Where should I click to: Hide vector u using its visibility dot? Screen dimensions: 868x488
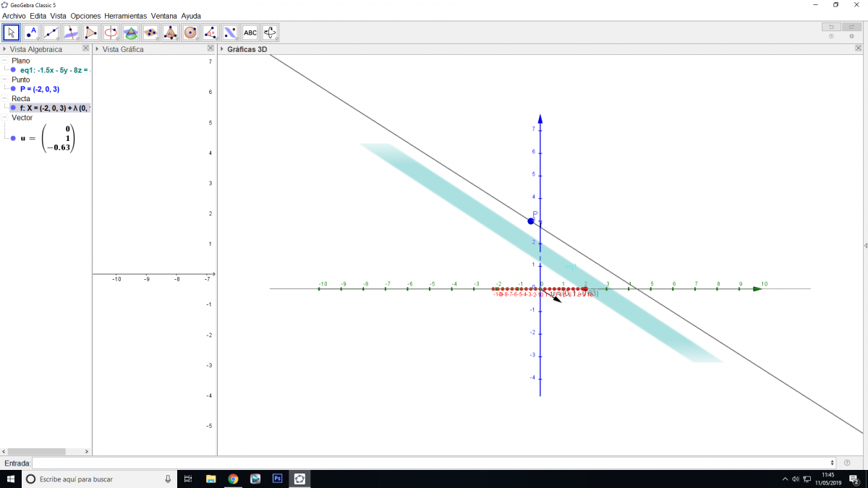[13, 137]
